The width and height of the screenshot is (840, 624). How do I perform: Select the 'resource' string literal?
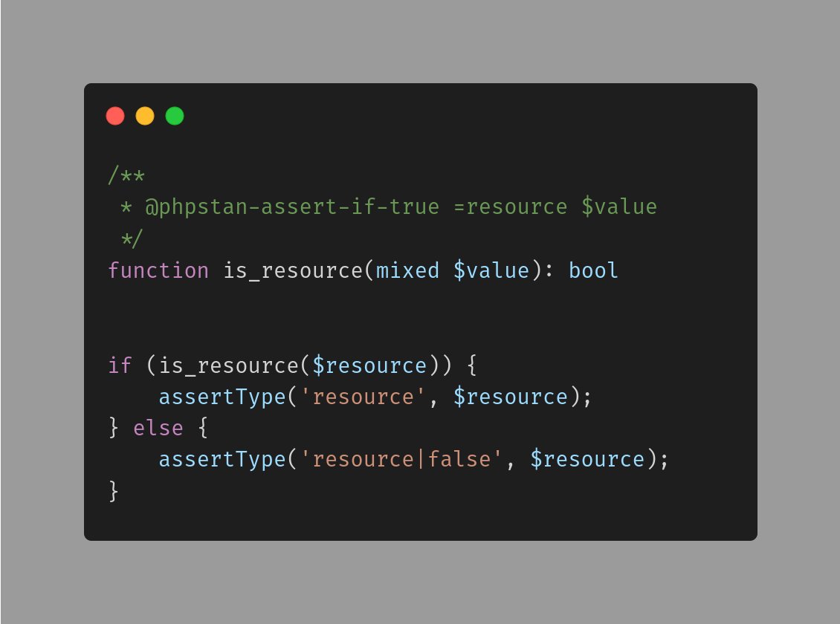[362, 397]
